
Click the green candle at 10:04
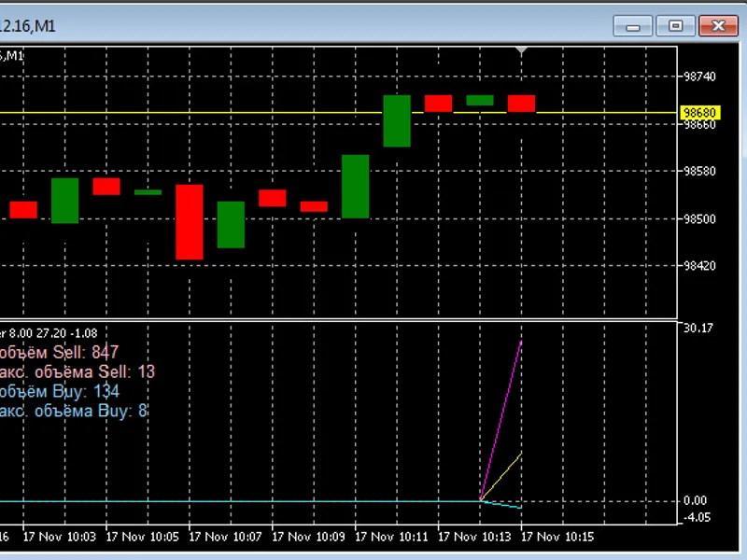[x=64, y=201]
